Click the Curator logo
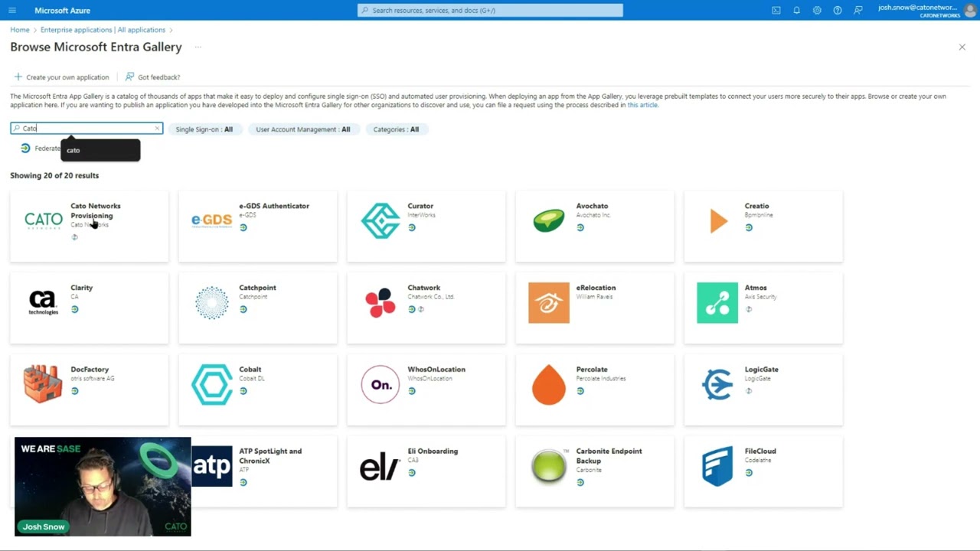 pos(381,220)
